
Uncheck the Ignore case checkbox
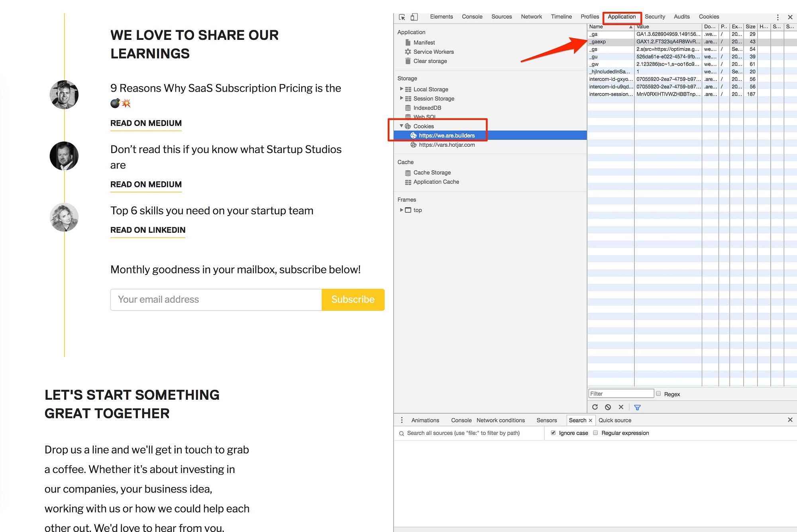pos(553,433)
